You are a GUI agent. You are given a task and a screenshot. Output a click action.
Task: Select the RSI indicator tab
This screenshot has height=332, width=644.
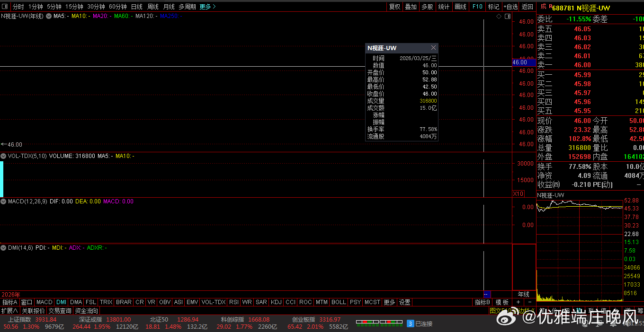pyautogui.click(x=234, y=302)
